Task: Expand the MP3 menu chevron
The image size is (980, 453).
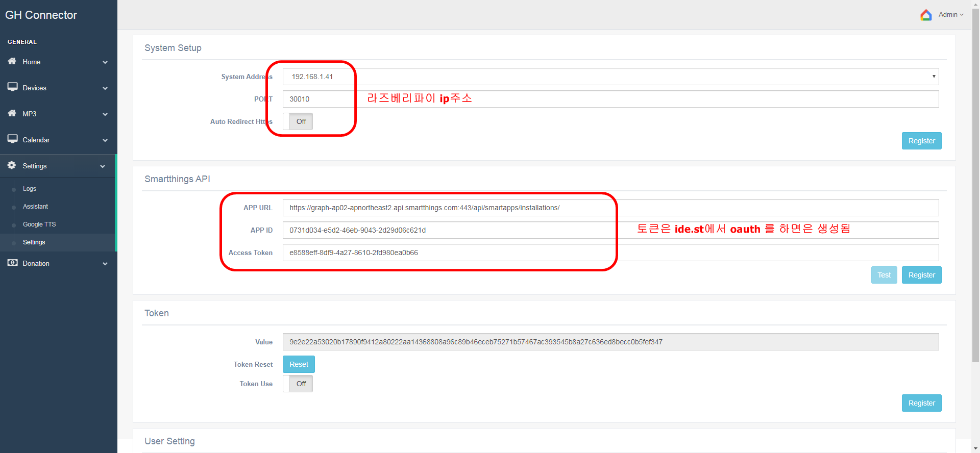Action: (105, 114)
